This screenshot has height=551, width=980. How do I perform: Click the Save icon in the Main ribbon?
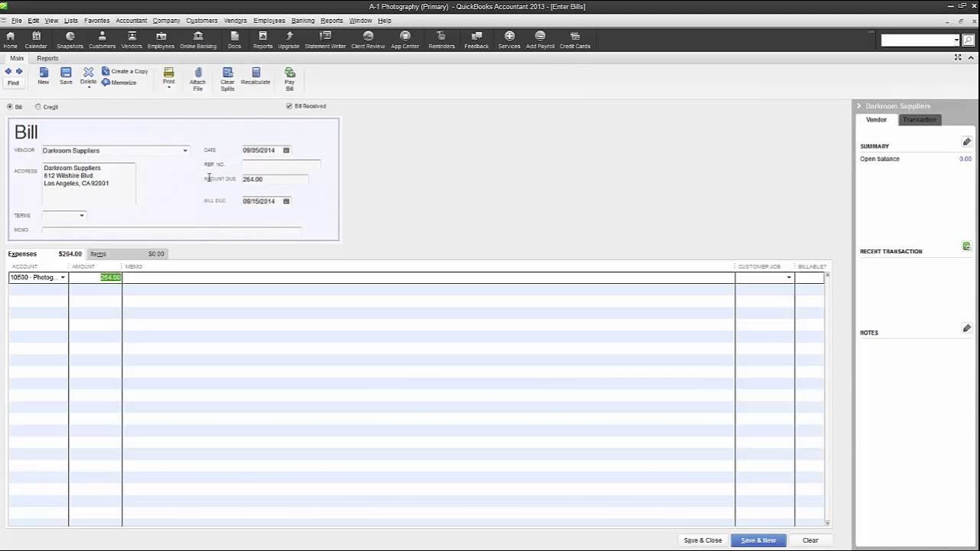66,77
